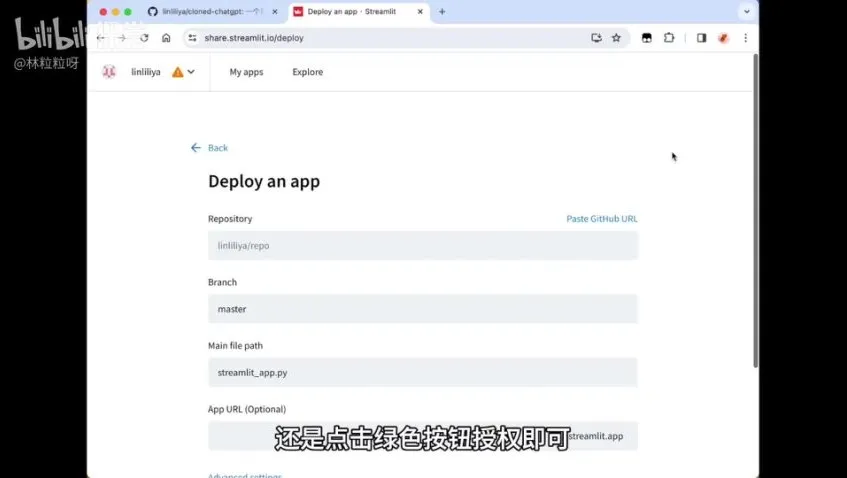Expand the linliliya account dropdown
The height and width of the screenshot is (478, 847).
(191, 72)
